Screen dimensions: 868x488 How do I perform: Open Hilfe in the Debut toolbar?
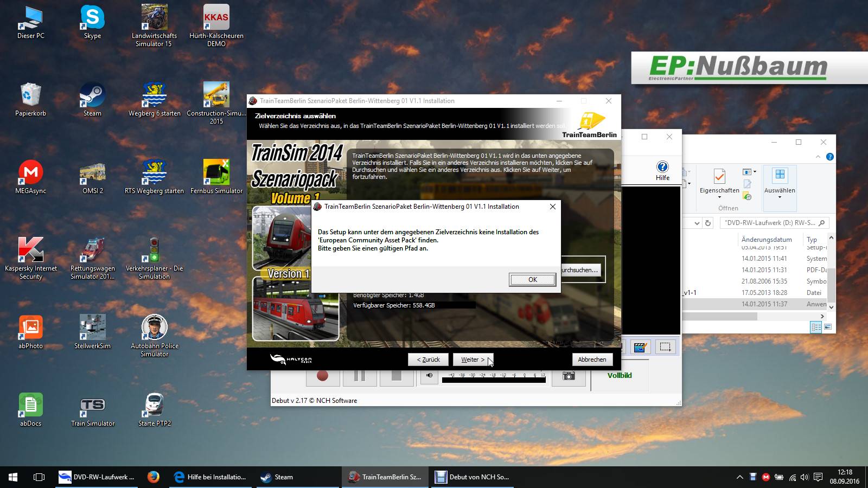point(662,171)
